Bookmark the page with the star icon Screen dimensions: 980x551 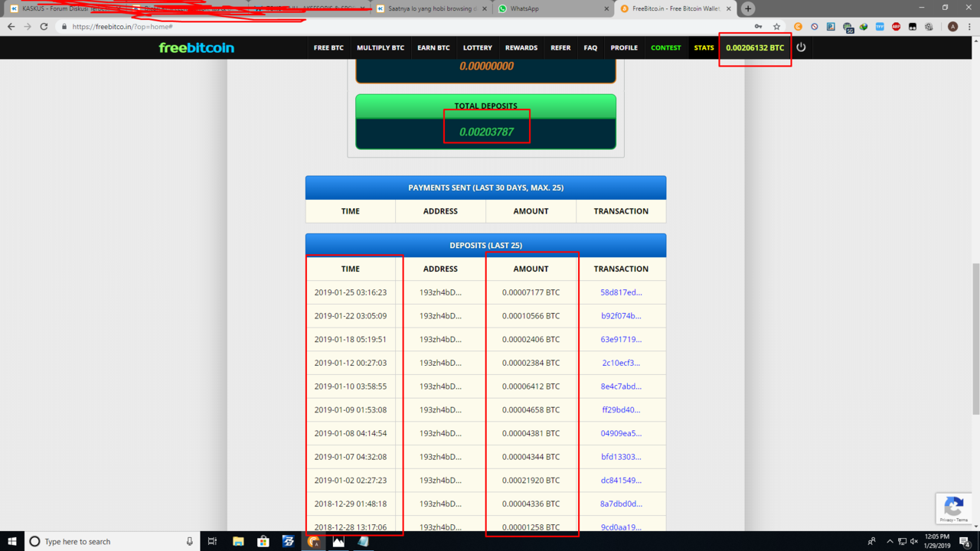coord(776,26)
